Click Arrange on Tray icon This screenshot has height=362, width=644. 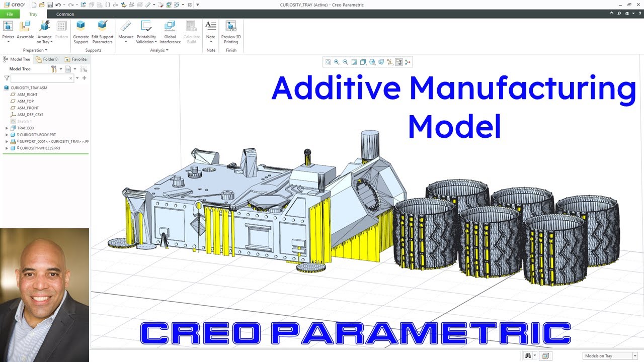[x=44, y=26]
